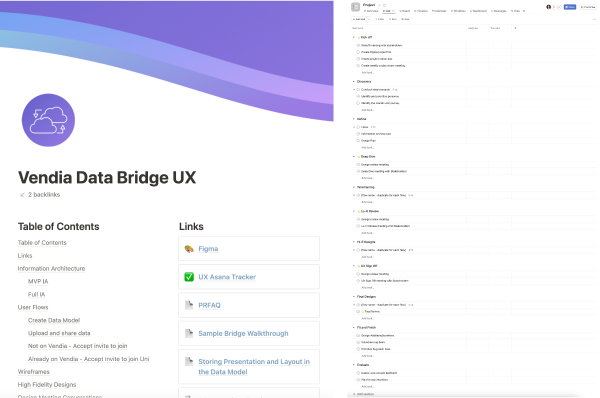Open Not on Vendia - Accept invite to join
Viewport: 600px width, 398px height.
click(x=78, y=346)
